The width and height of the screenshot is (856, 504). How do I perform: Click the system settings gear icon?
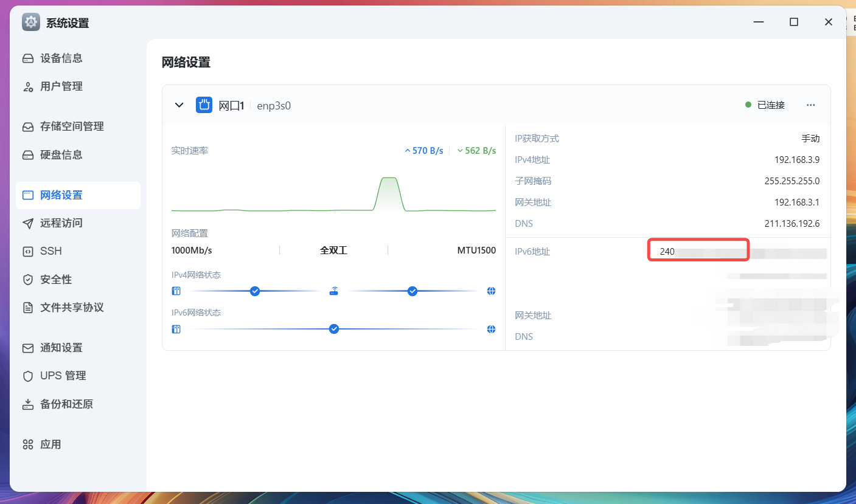[x=31, y=22]
